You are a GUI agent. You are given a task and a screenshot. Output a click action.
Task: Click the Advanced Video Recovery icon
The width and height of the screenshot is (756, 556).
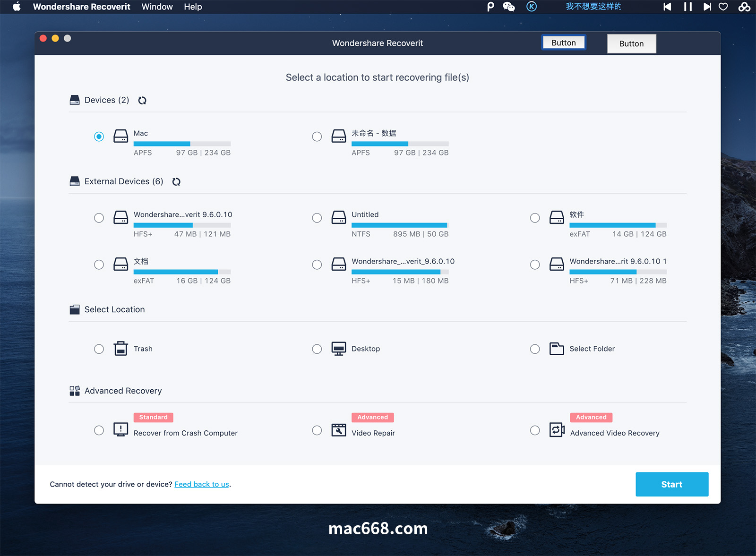click(557, 430)
